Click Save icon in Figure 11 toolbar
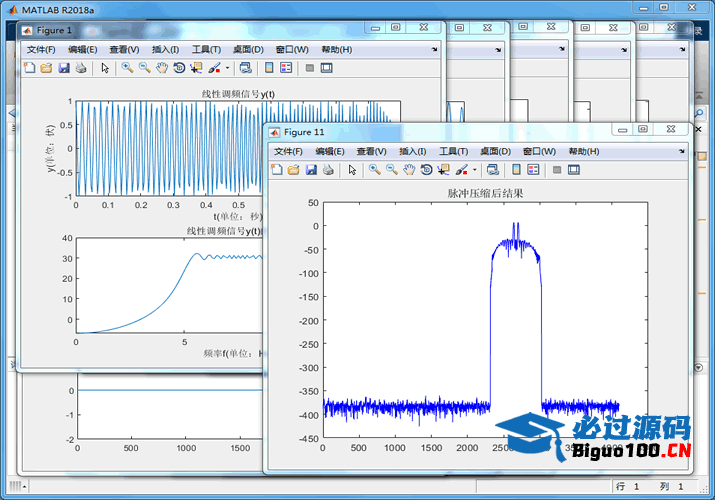Viewport: 715px width, 500px height. 311,170
